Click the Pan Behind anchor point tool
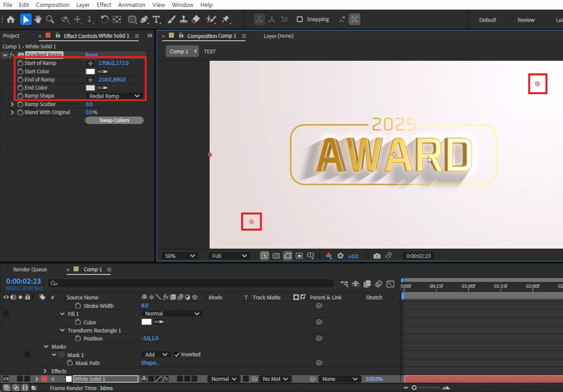 click(x=116, y=19)
